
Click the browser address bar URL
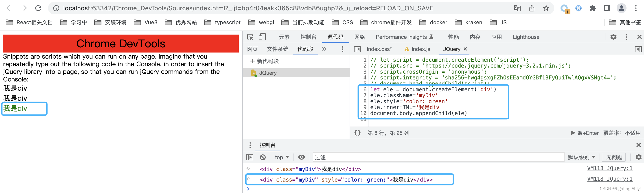click(x=248, y=8)
